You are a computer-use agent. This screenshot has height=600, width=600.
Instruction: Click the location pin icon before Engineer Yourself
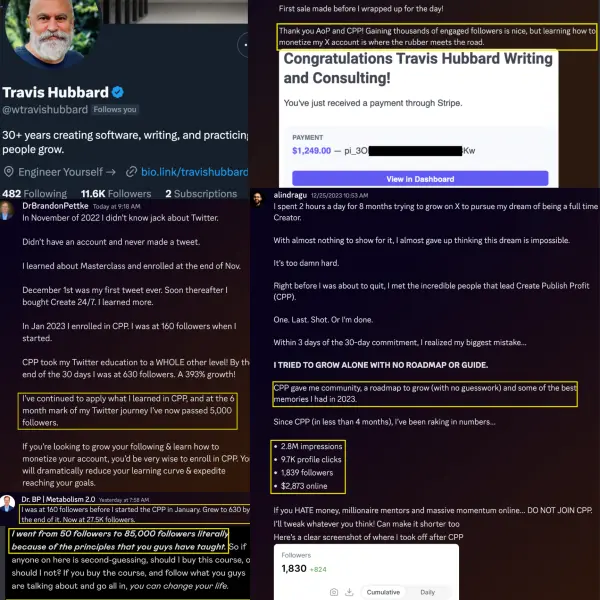click(8, 172)
